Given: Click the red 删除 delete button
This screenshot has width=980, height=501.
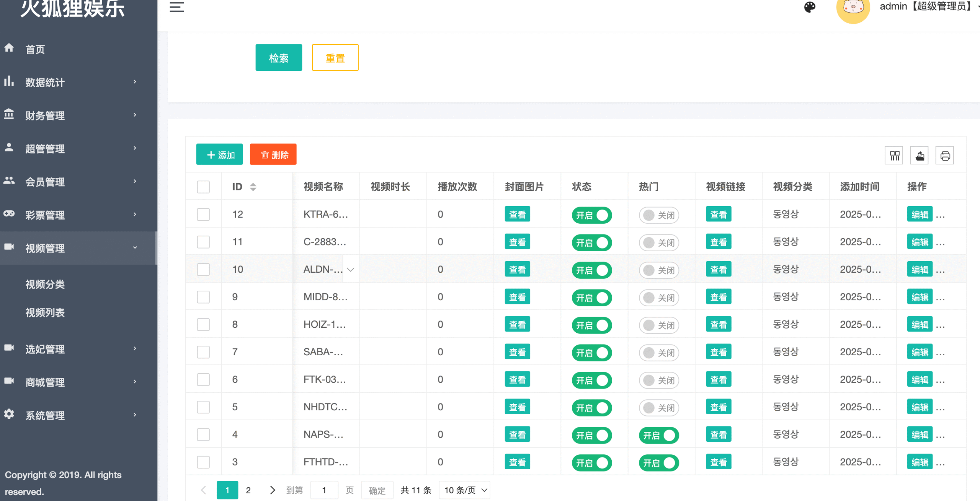Looking at the screenshot, I should click(273, 155).
